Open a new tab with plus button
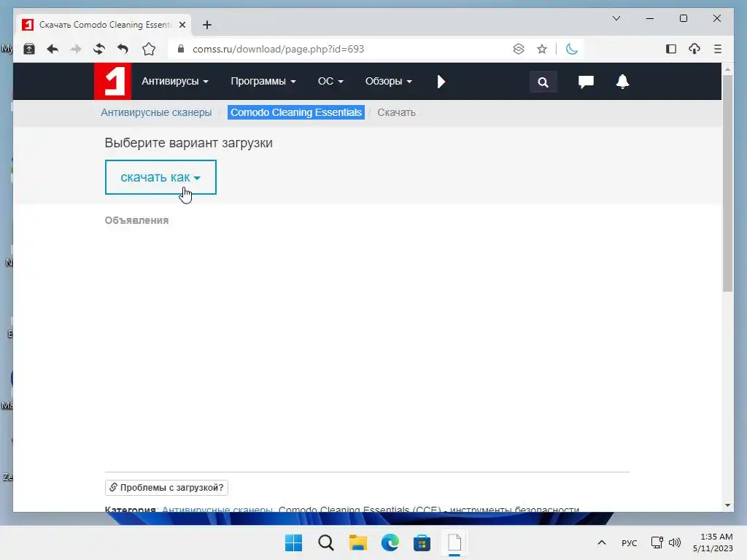The height and width of the screenshot is (560, 747). 206,25
